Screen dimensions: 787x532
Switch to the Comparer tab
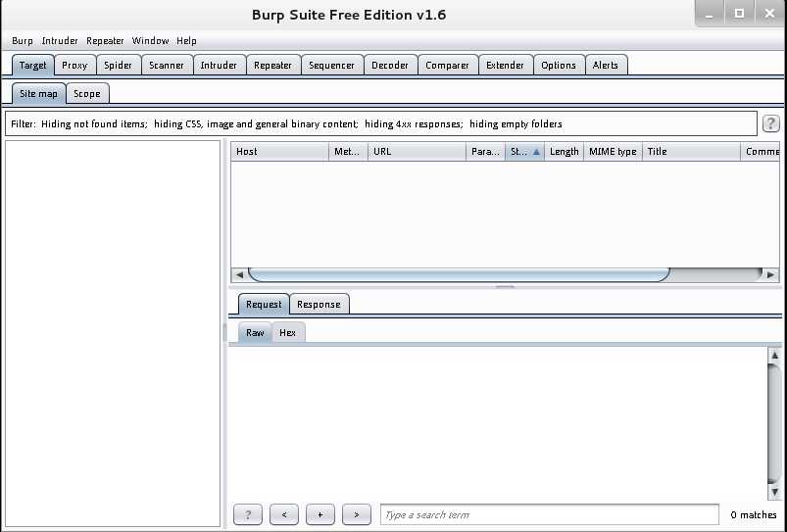click(x=447, y=66)
